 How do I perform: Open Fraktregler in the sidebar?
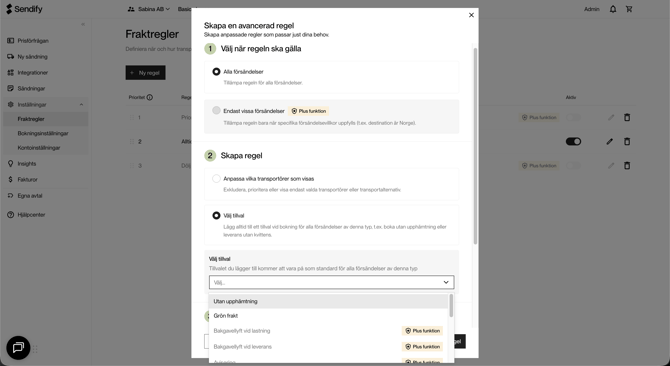[46, 119]
